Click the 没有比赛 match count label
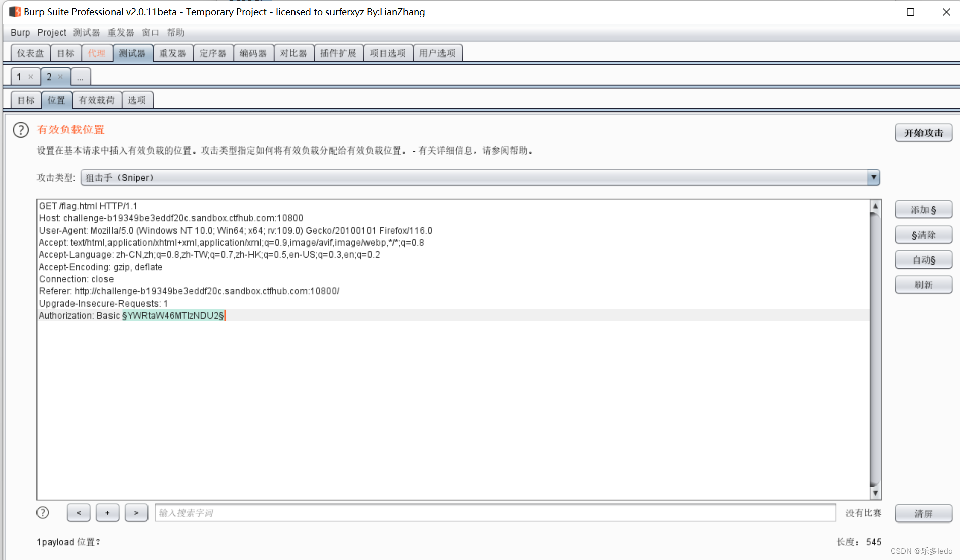The height and width of the screenshot is (560, 960). pyautogui.click(x=863, y=513)
